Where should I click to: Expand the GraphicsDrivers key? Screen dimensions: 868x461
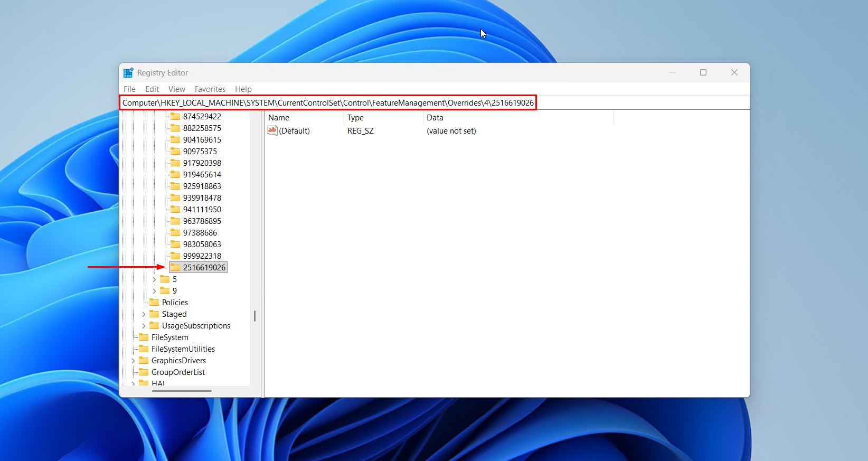[133, 361]
